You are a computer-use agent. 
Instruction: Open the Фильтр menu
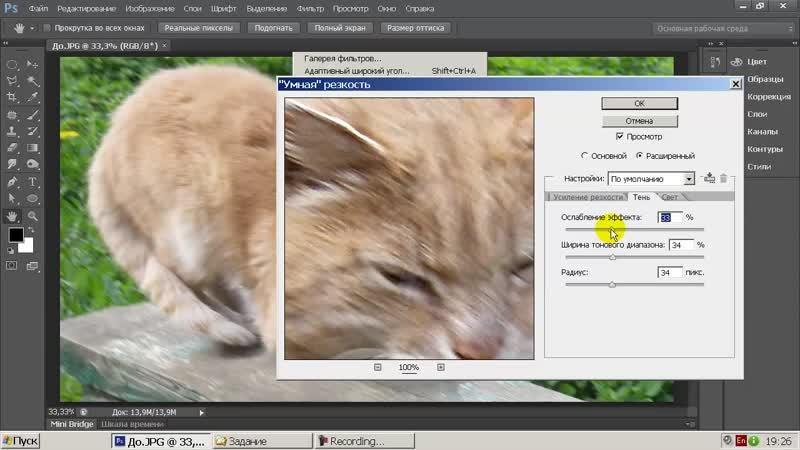click(311, 9)
